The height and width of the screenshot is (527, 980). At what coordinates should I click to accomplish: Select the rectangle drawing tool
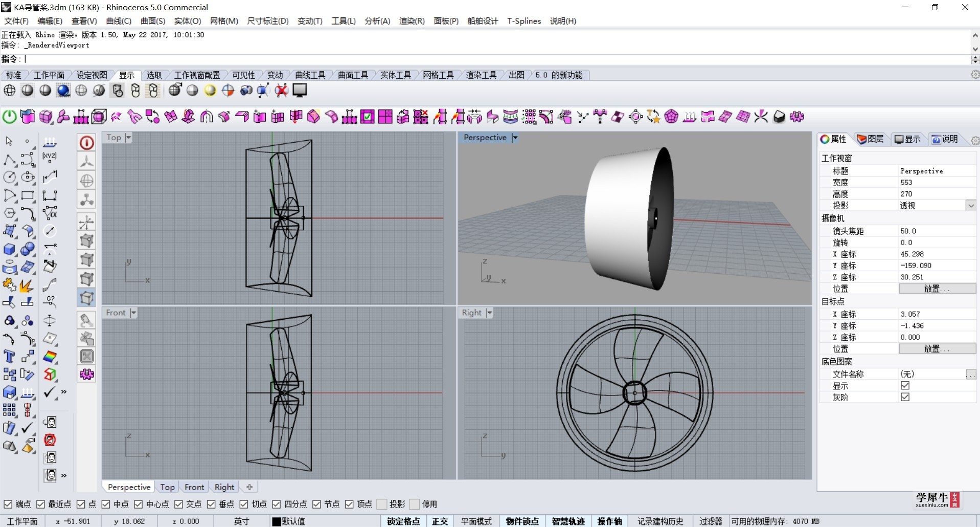pyautogui.click(x=28, y=195)
